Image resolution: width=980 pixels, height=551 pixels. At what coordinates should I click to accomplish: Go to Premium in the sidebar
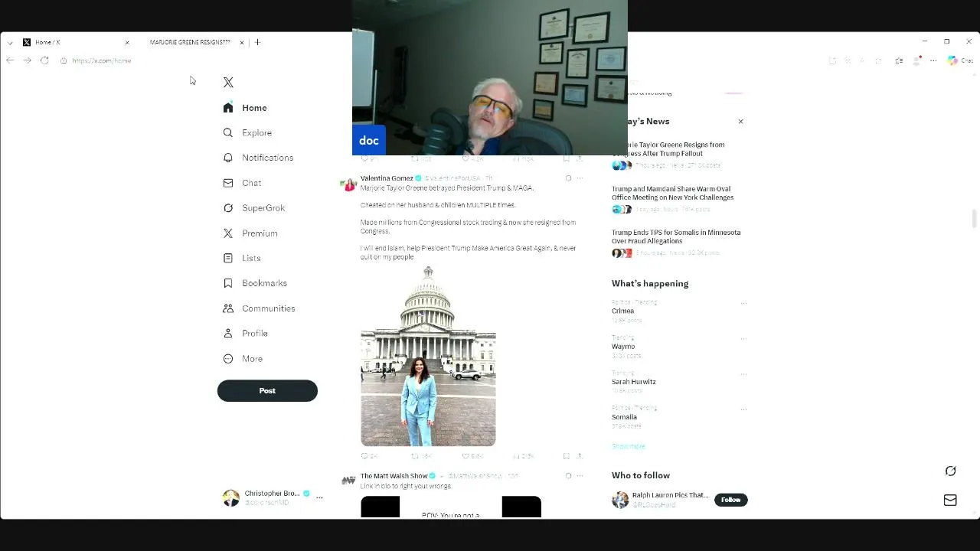coord(250,233)
